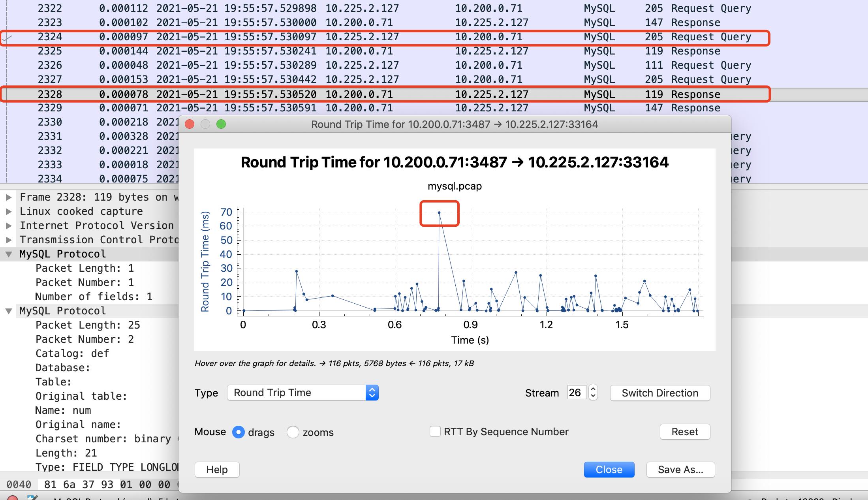Click the MySQL Protocol packet icon

[x=8, y=253]
